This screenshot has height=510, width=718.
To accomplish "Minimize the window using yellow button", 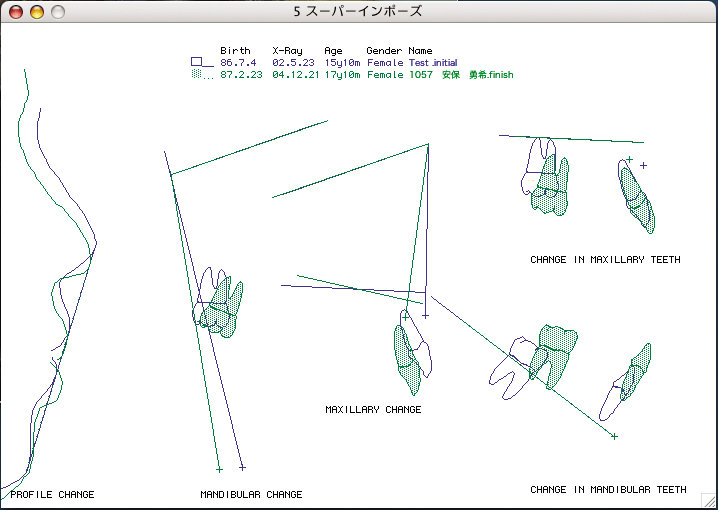I will click(37, 12).
